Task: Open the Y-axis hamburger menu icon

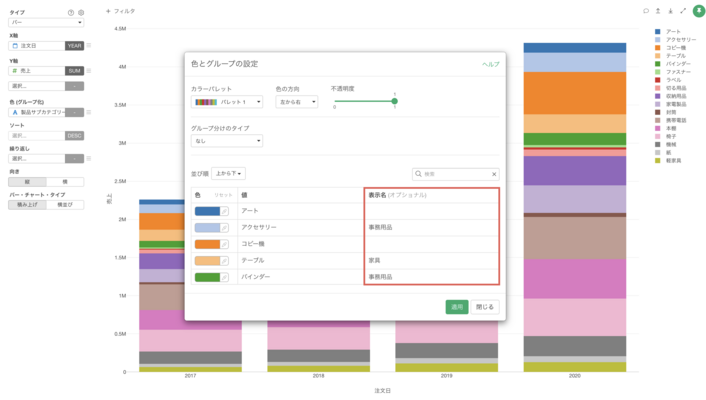Action: [x=89, y=71]
